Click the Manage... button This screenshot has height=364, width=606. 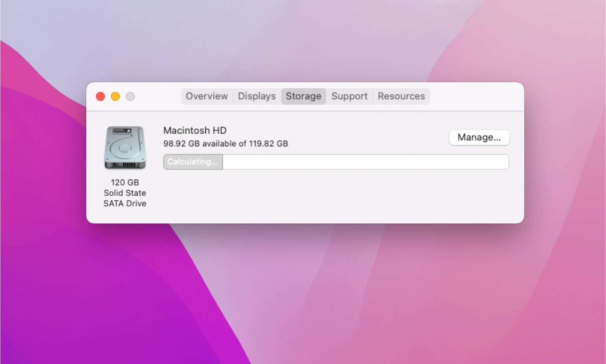(479, 138)
